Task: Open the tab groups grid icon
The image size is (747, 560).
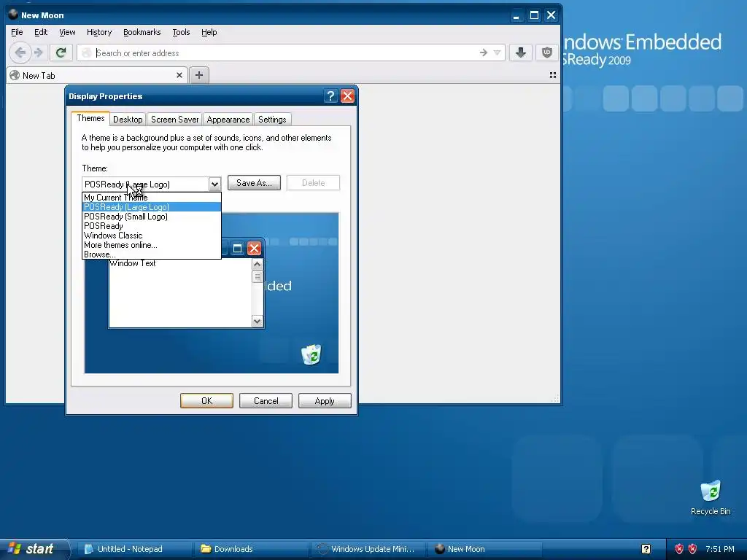Action: pos(553,75)
